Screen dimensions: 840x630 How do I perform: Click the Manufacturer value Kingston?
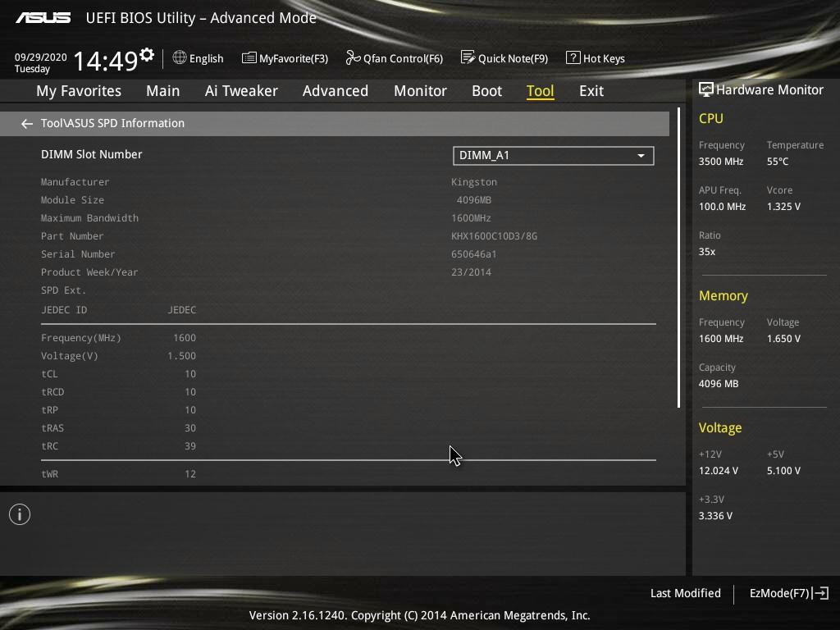474,182
